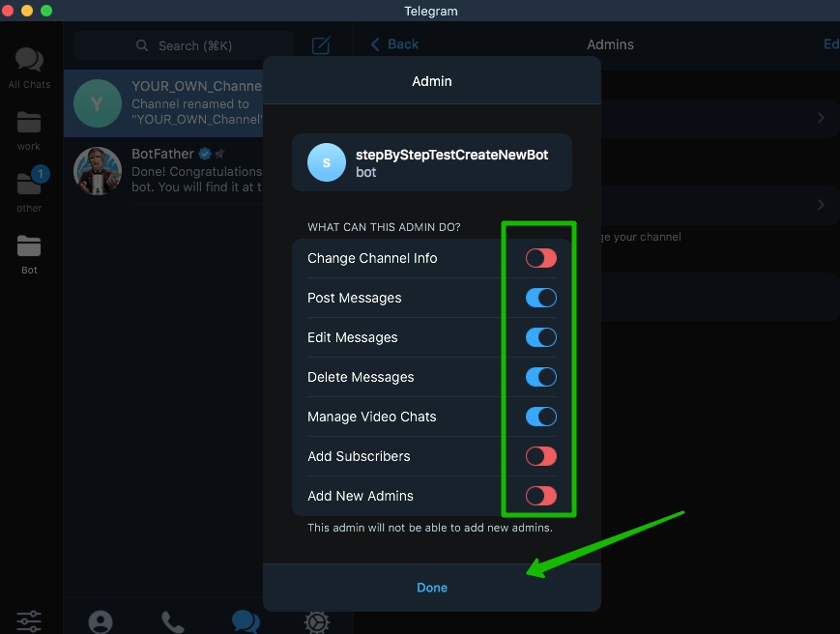Image resolution: width=840 pixels, height=634 pixels.
Task: Click the Manage Video Chats label
Action: [x=372, y=417]
